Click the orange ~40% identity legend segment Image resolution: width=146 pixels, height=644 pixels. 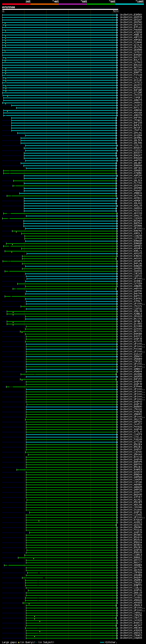(x=45, y=4)
